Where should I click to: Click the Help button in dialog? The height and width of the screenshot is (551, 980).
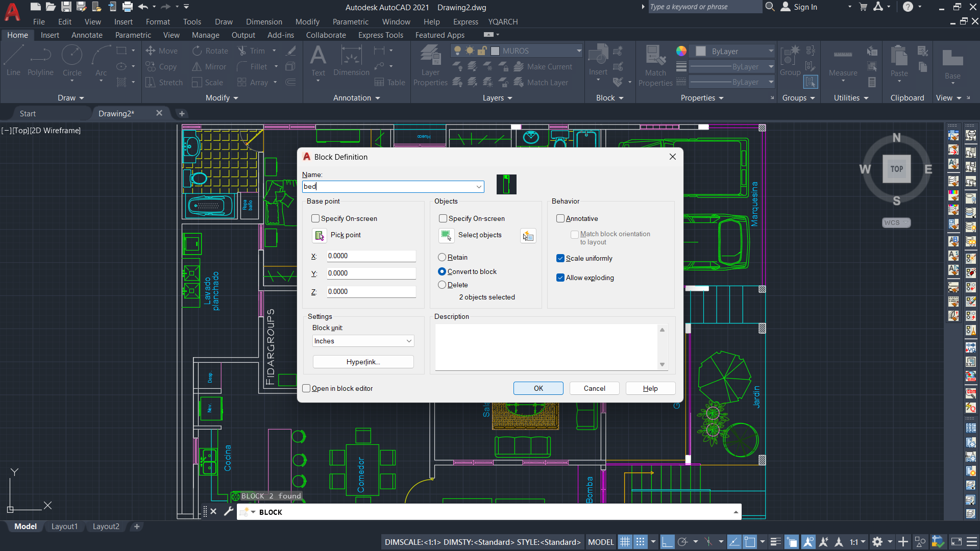tap(650, 388)
